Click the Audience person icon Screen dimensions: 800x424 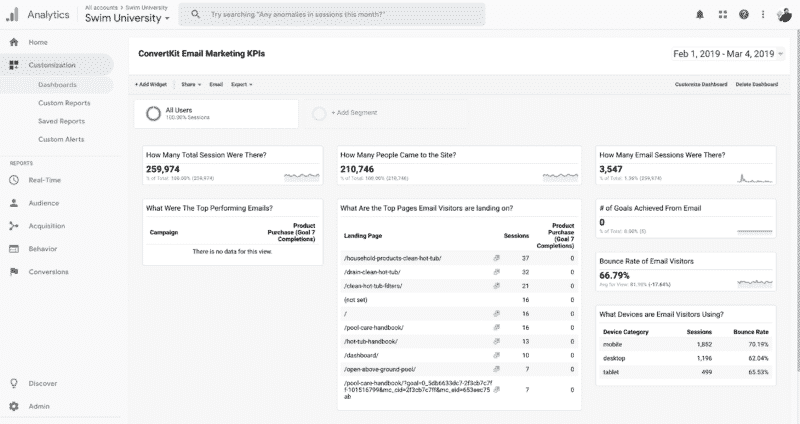pyautogui.click(x=14, y=203)
